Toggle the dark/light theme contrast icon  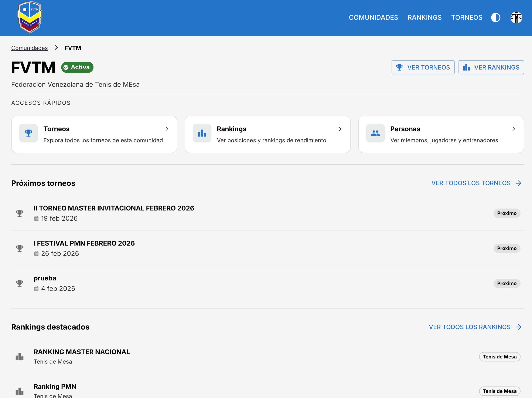(x=495, y=18)
